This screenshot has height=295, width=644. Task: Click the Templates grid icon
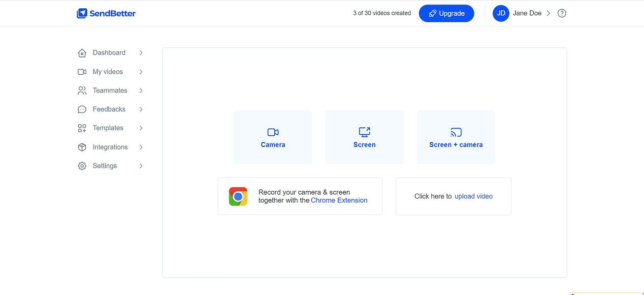(x=82, y=128)
